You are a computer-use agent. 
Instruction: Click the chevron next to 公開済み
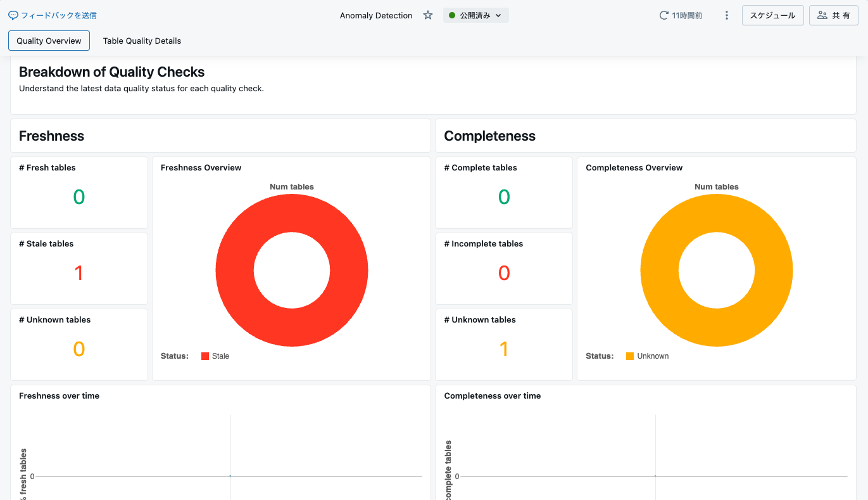[x=498, y=15]
